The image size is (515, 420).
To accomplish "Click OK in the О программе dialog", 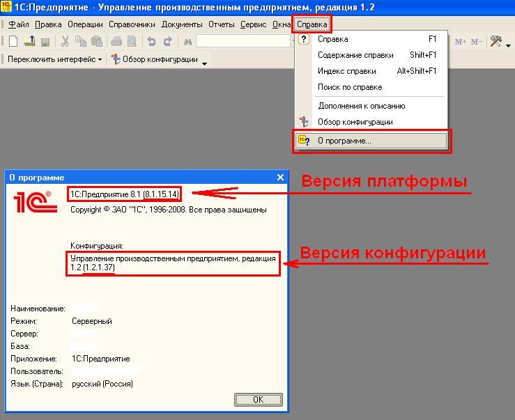I will (x=258, y=400).
